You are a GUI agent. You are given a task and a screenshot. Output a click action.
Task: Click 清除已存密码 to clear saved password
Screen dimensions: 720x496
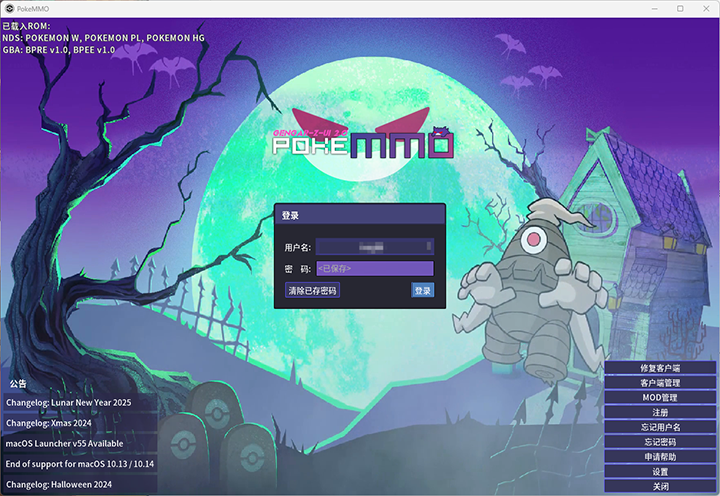(x=312, y=290)
